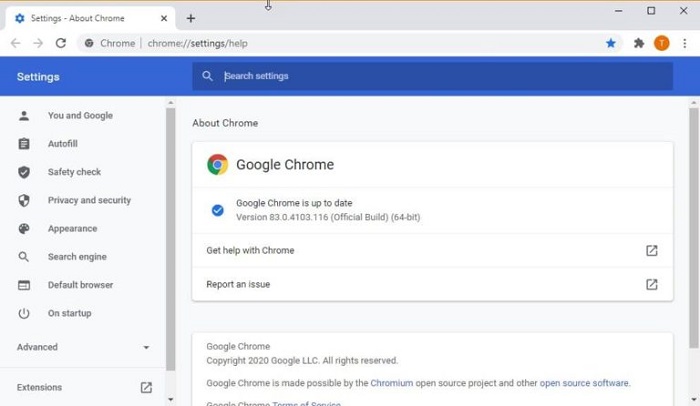Go to Safety check section
700x406 pixels.
[x=74, y=172]
